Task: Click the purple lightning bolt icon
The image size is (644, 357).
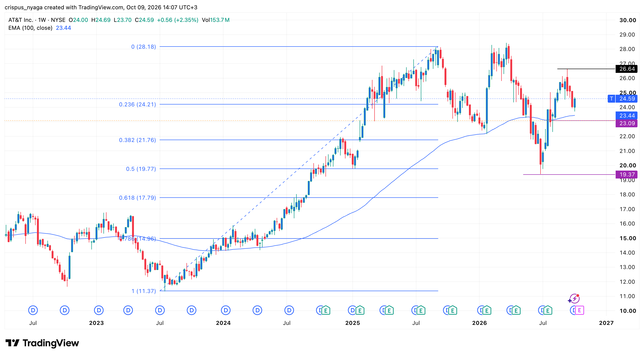Action: pos(574,299)
